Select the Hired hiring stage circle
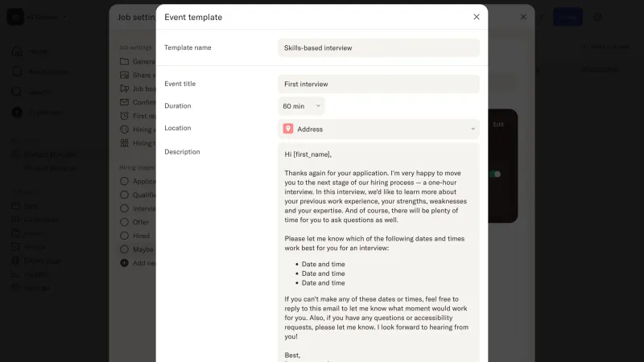Screen dimensions: 644x362 point(124,236)
